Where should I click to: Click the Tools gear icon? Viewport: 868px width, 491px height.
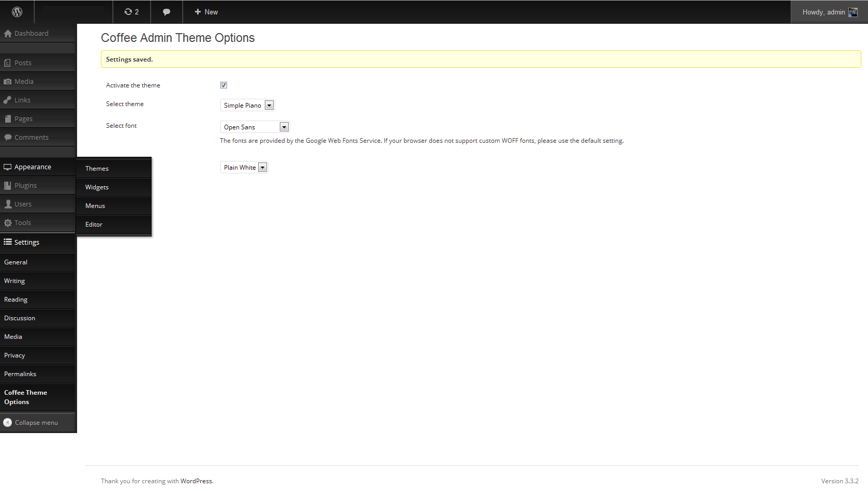coord(8,223)
